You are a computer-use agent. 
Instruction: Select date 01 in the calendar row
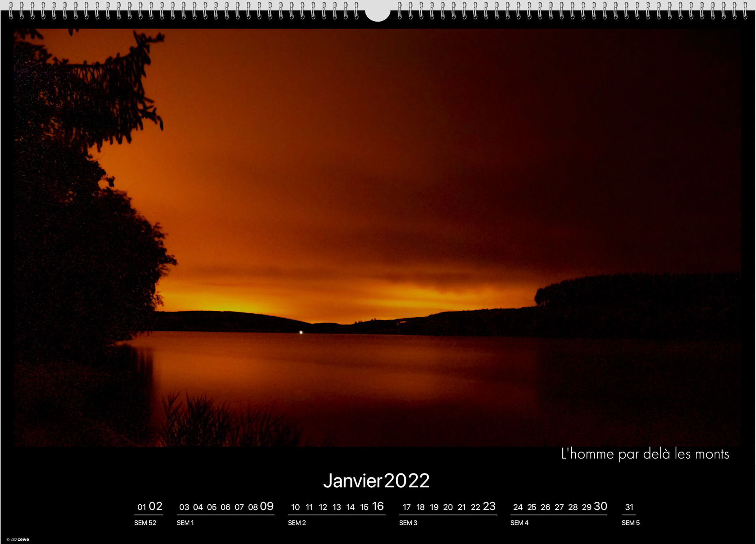click(x=141, y=507)
